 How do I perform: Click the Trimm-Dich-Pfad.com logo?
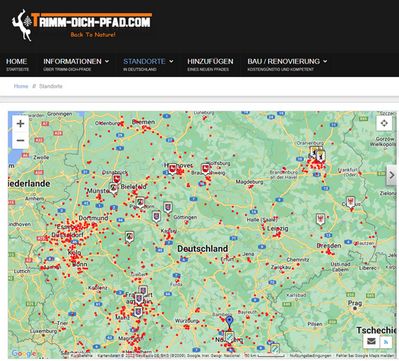(82, 25)
